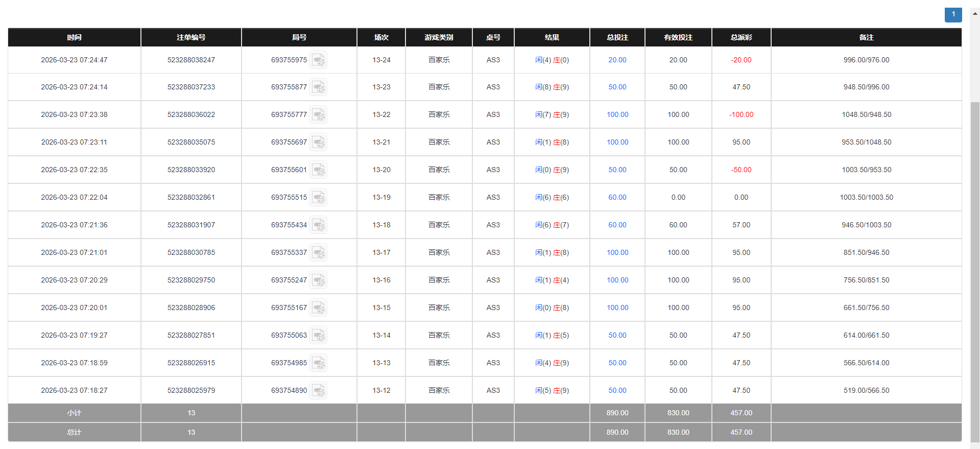Click replay icon beside round 693755247
Screen dimensions: 980x449
click(318, 280)
